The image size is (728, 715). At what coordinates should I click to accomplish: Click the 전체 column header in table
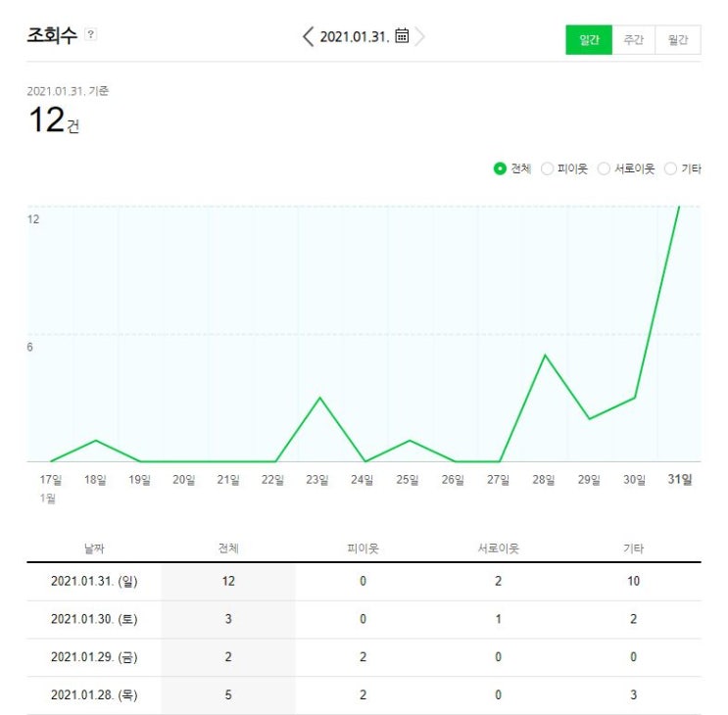(x=228, y=548)
